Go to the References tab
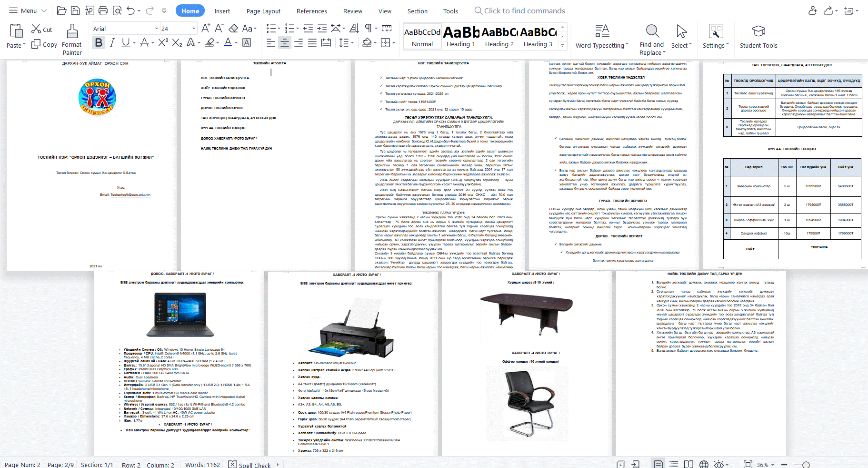Viewport: 868px width, 468px height. click(311, 11)
